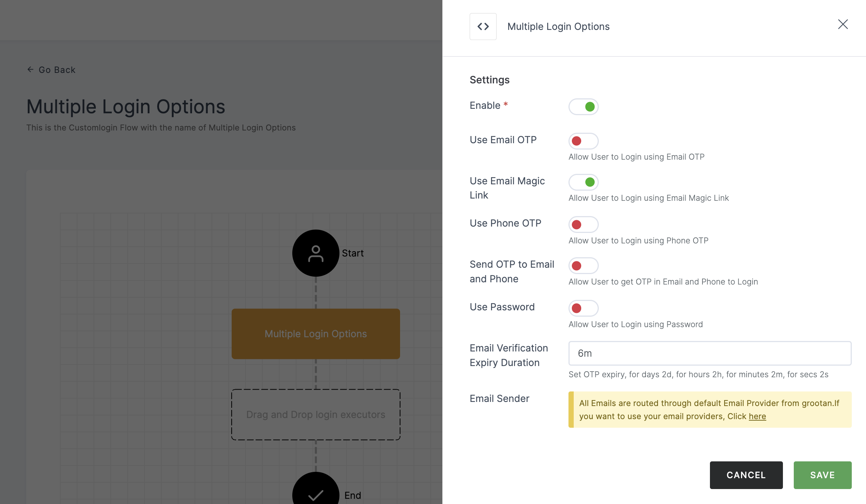This screenshot has width=866, height=504.
Task: Click the Multiple Login Options page heading
Action: (126, 107)
